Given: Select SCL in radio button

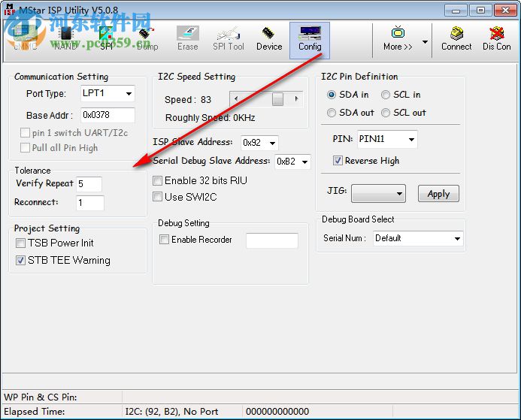Looking at the screenshot, I should pos(386,95).
